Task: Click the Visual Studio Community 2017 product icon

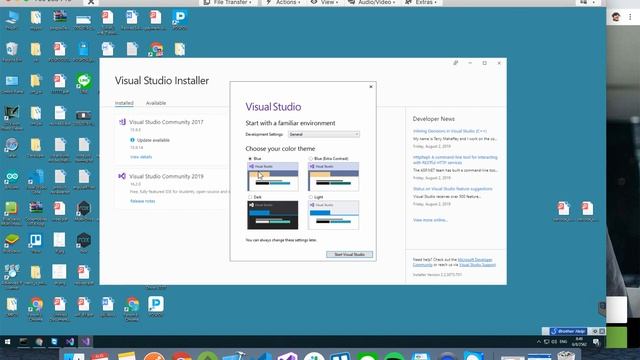Action: point(122,122)
